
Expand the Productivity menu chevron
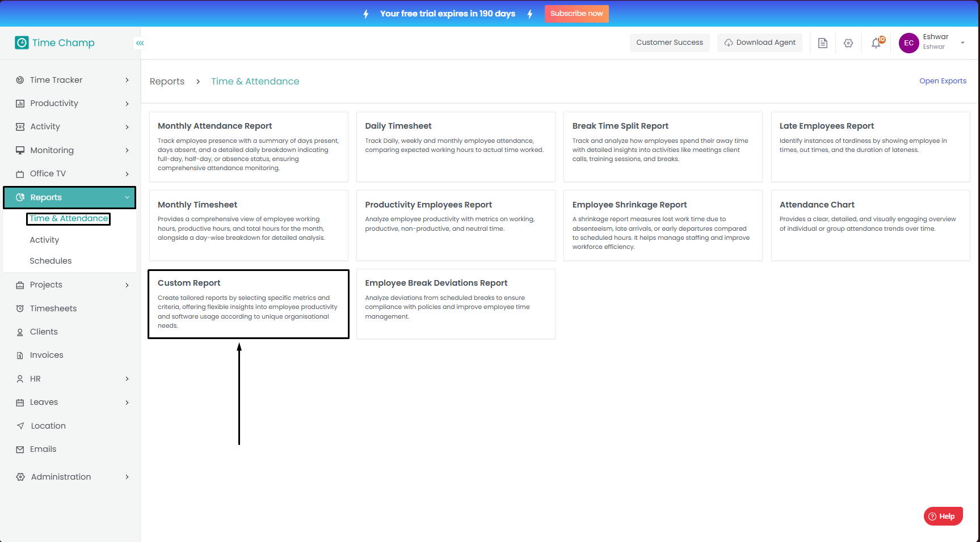click(127, 104)
